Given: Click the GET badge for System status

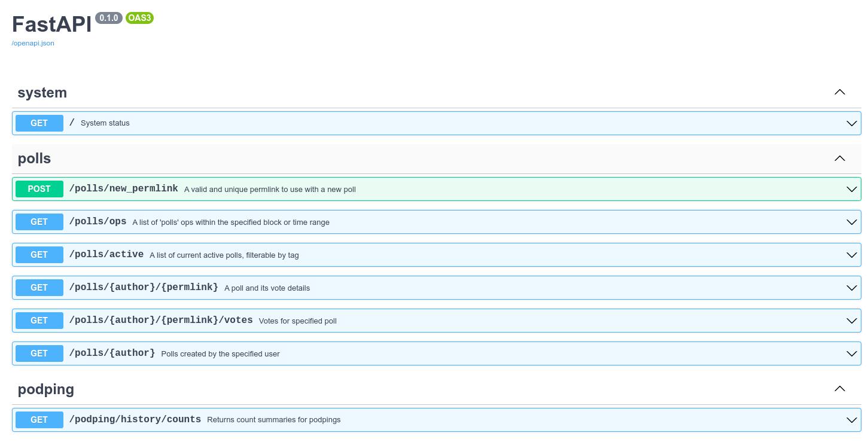Looking at the screenshot, I should [39, 123].
